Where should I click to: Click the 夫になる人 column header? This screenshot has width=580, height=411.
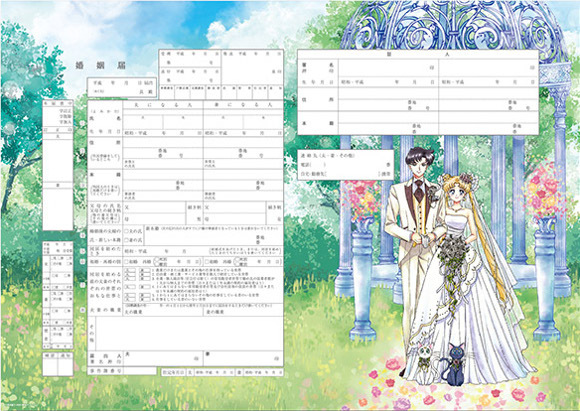click(163, 105)
